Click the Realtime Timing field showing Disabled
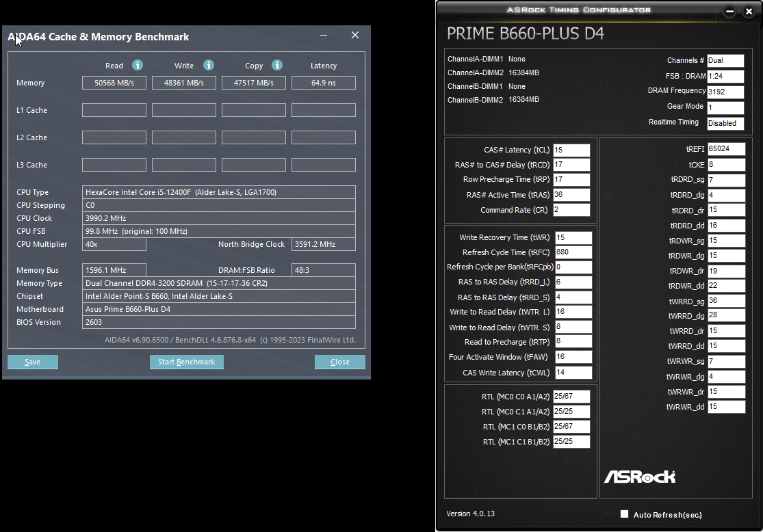 (725, 124)
